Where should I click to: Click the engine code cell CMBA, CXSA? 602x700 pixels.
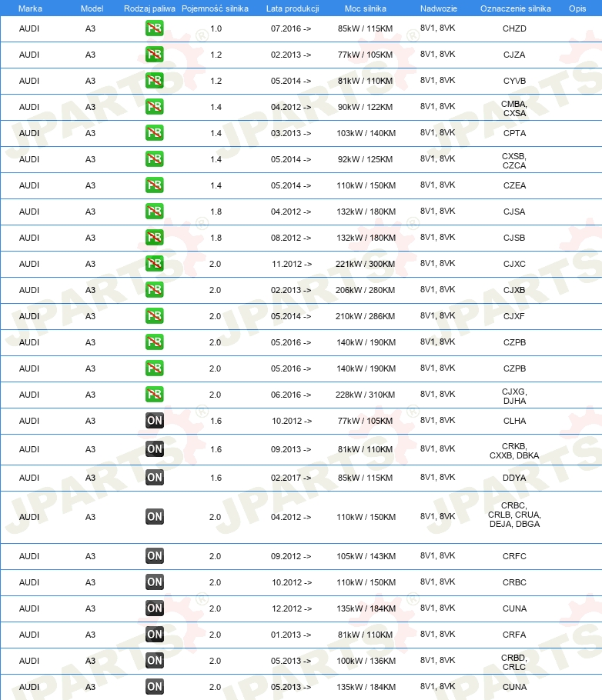(514, 108)
